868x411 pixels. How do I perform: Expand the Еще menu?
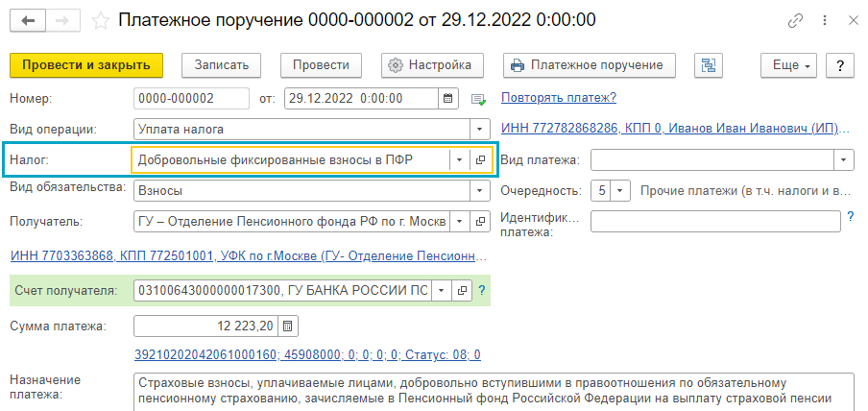(x=790, y=64)
